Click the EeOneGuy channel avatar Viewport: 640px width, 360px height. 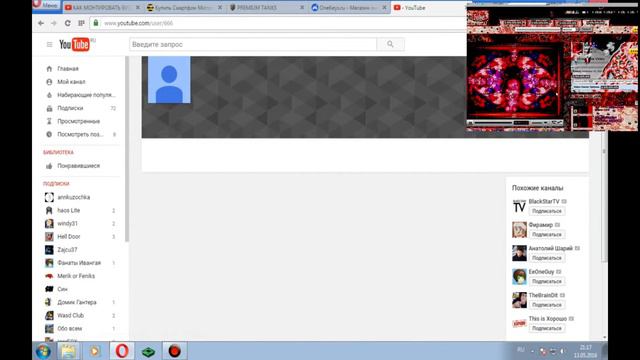[519, 276]
